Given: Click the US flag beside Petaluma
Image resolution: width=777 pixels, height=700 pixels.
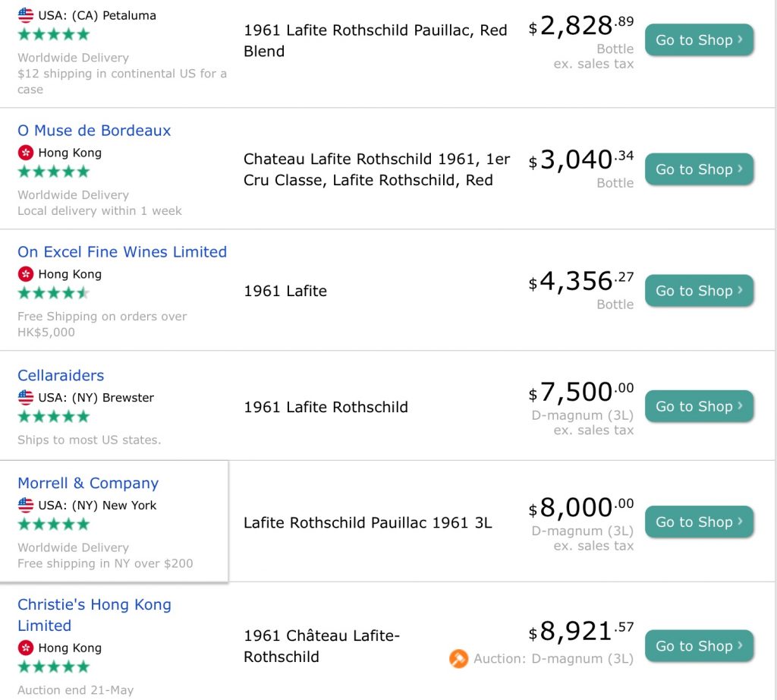Looking at the screenshot, I should click(26, 15).
